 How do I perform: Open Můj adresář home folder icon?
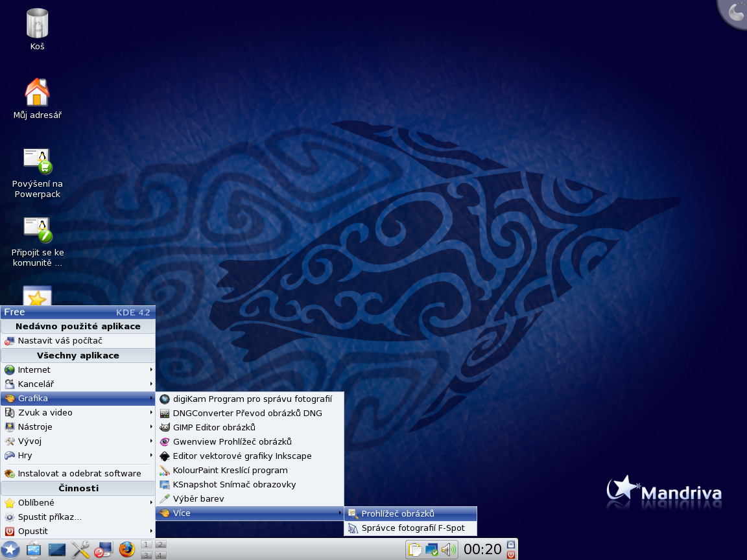pyautogui.click(x=37, y=98)
